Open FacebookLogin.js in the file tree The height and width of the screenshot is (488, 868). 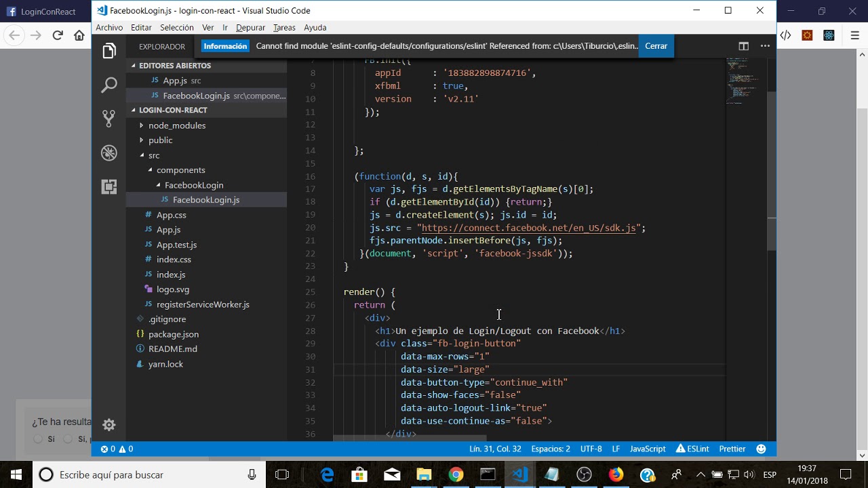(206, 200)
